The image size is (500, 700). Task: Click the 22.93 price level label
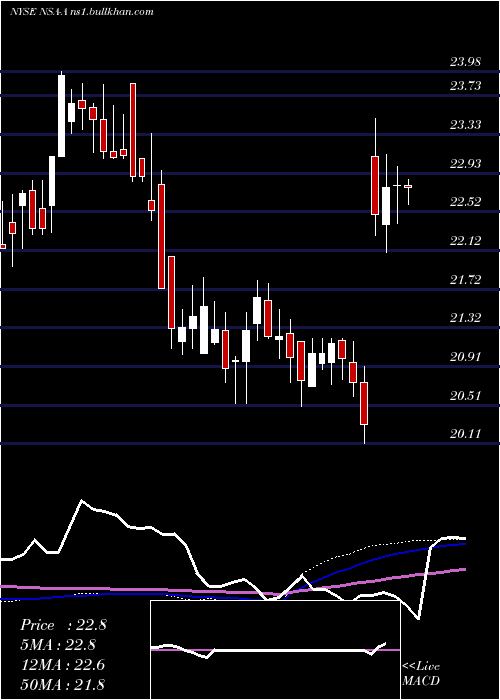tap(465, 164)
